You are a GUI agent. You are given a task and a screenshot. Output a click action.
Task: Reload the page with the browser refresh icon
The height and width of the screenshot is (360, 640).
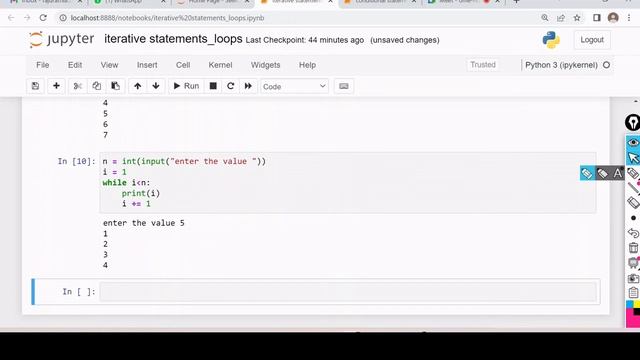coord(43,18)
